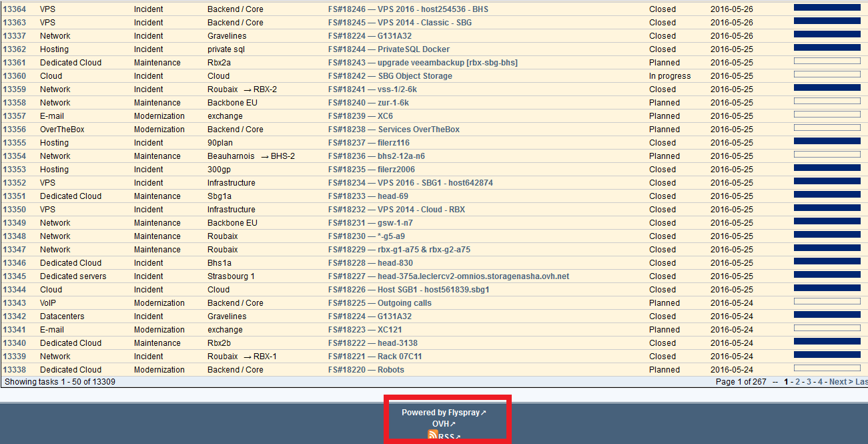Click 'Datacenters' category in row 13342

62,316
